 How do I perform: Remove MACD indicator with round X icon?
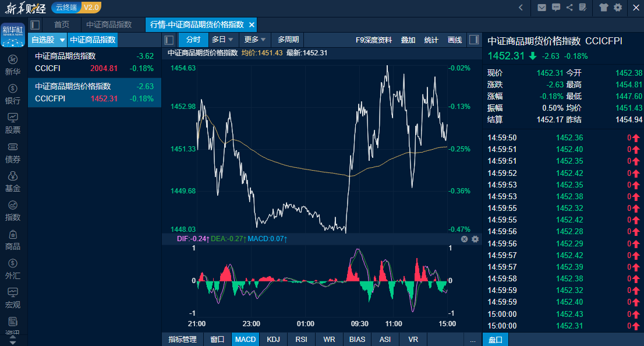pyautogui.click(x=464, y=239)
